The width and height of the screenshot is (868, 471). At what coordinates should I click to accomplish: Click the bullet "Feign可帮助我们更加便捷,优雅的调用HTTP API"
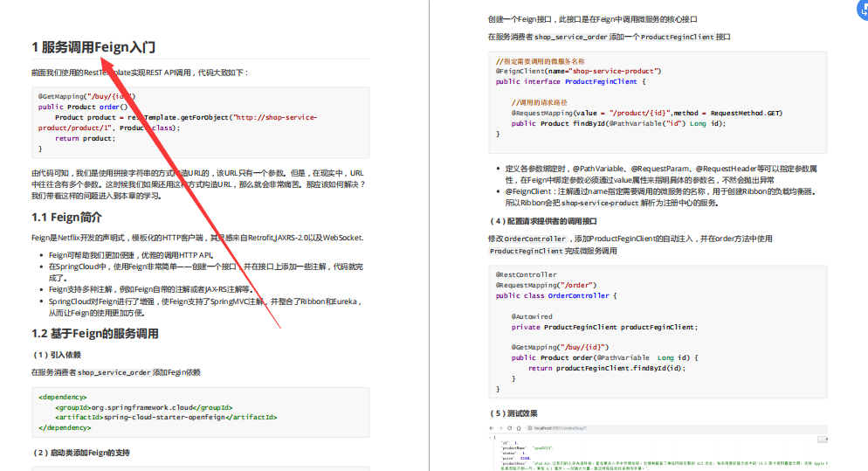(131, 255)
